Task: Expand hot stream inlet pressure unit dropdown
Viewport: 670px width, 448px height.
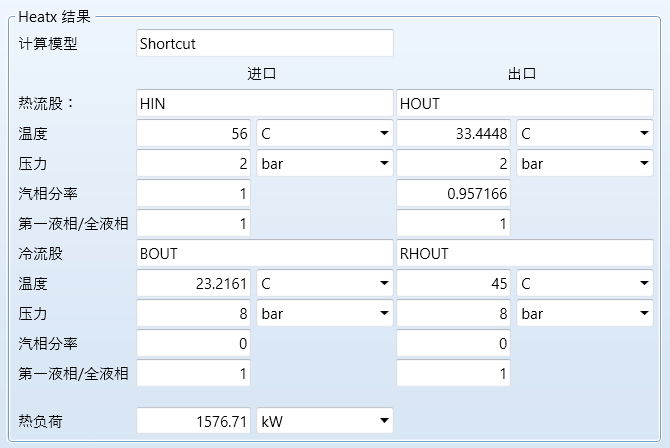Action: (x=324, y=163)
